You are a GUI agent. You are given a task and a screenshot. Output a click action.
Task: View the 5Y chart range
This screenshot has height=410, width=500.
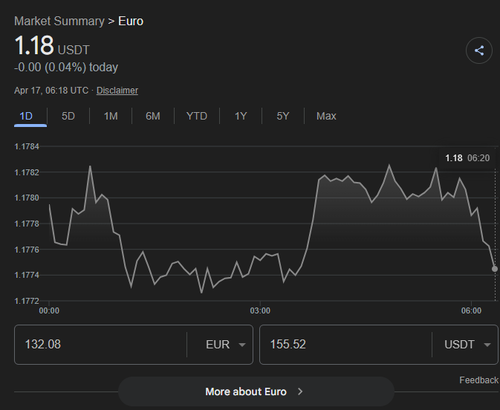pos(283,116)
